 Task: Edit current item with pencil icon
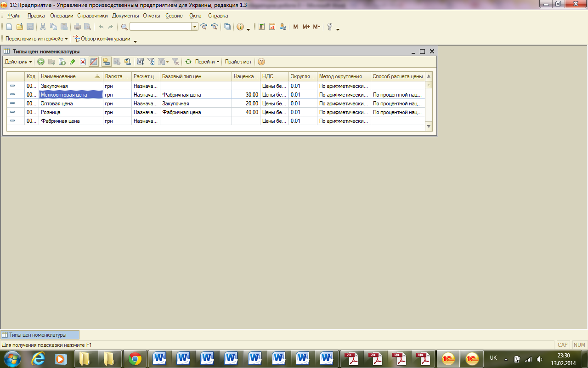[73, 62]
